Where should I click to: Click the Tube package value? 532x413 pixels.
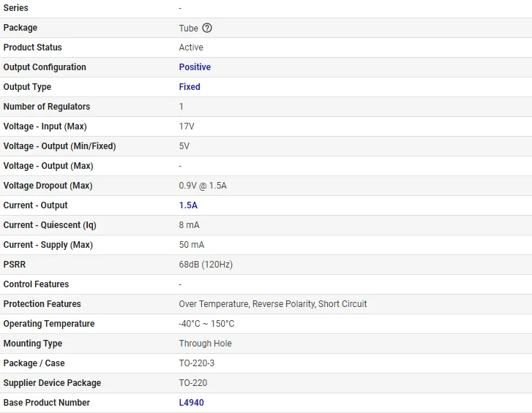[x=188, y=29]
